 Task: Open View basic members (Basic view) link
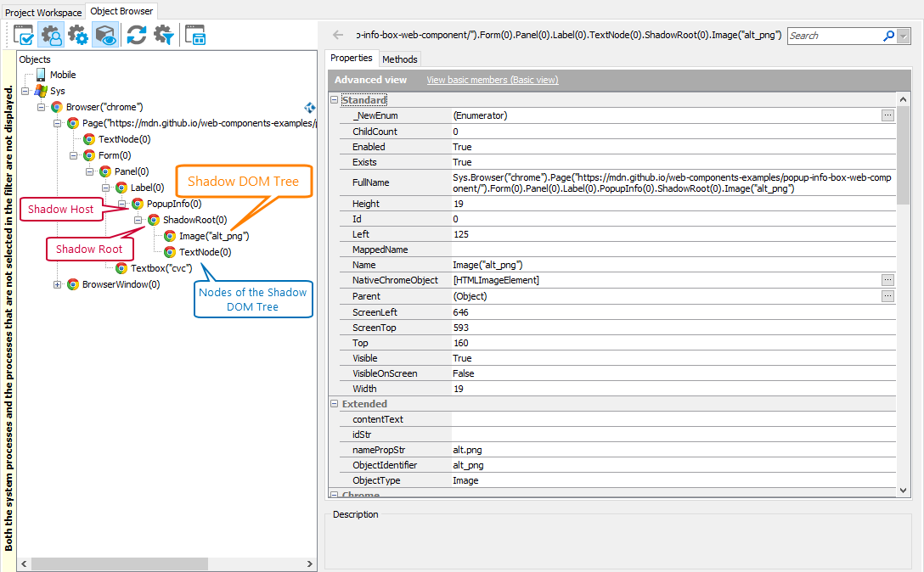pos(492,80)
